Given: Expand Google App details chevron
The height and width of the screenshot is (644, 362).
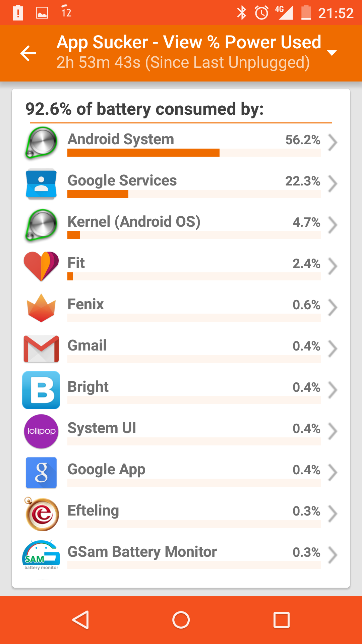Looking at the screenshot, I should 332,473.
